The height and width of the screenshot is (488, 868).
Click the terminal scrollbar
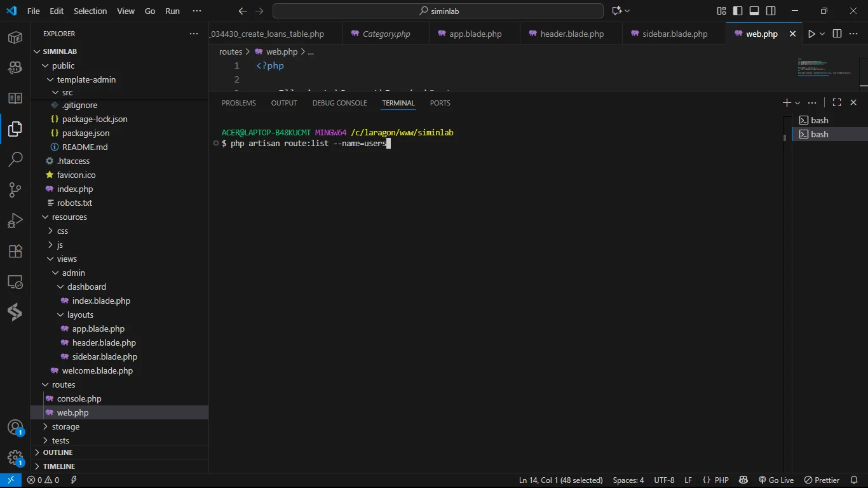(785, 137)
